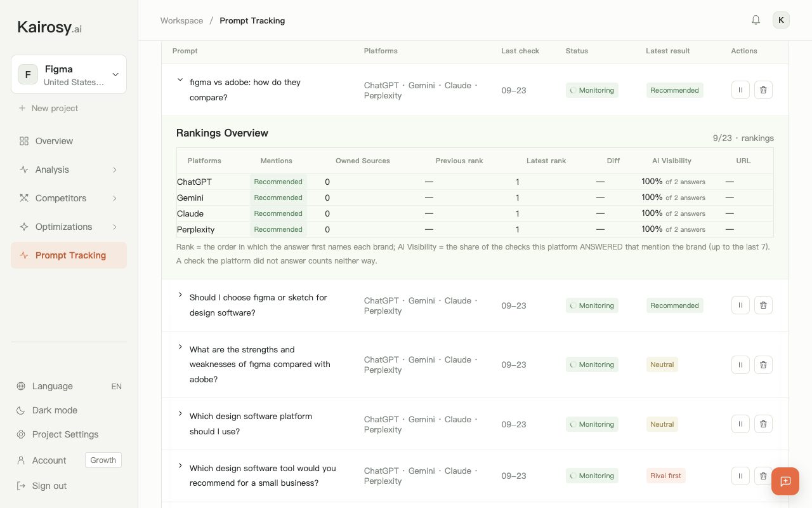
Task: Click the Gemini row in Rankings Overview
Action: 475,197
